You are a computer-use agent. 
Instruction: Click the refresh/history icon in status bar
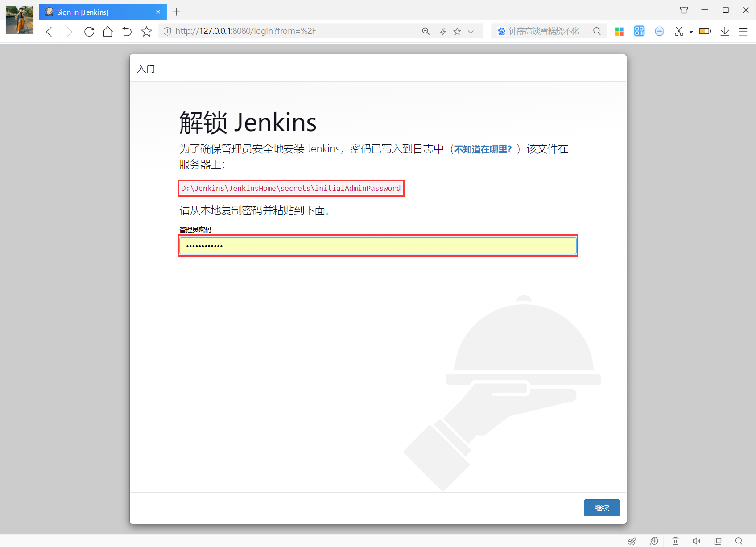654,541
